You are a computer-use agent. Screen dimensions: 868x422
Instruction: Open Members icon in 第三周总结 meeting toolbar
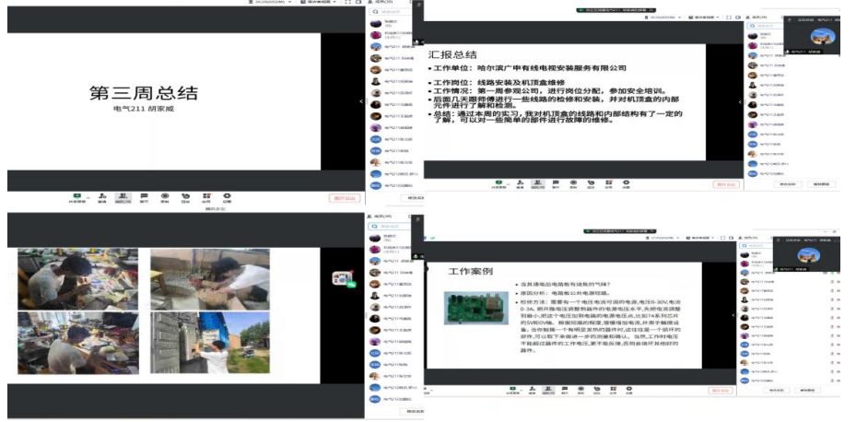click(x=122, y=196)
